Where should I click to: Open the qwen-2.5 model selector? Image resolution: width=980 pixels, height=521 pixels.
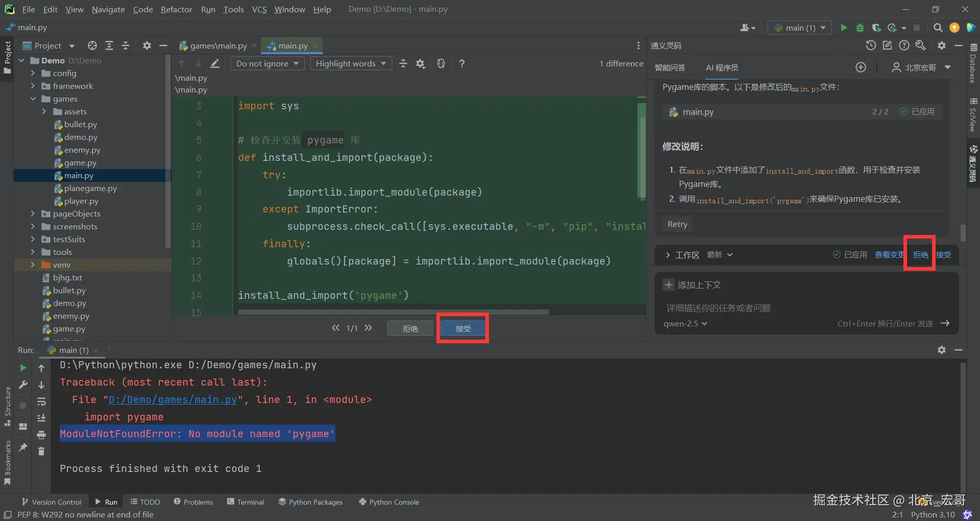[685, 323]
